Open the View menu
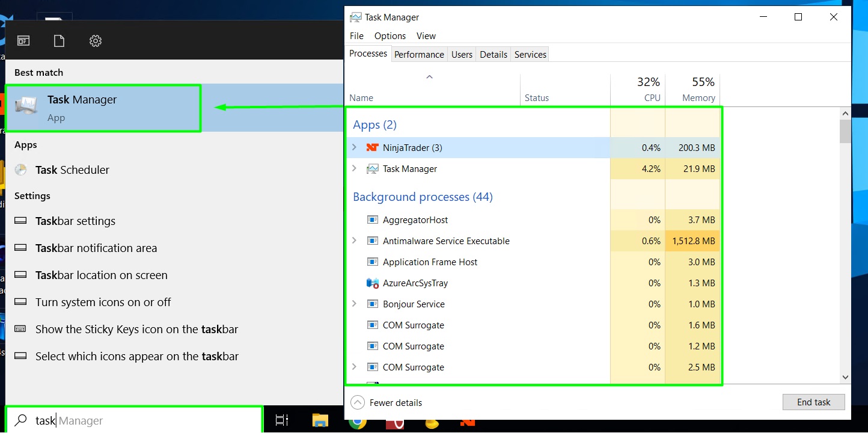Screen dimensions: 868x433 point(426,35)
